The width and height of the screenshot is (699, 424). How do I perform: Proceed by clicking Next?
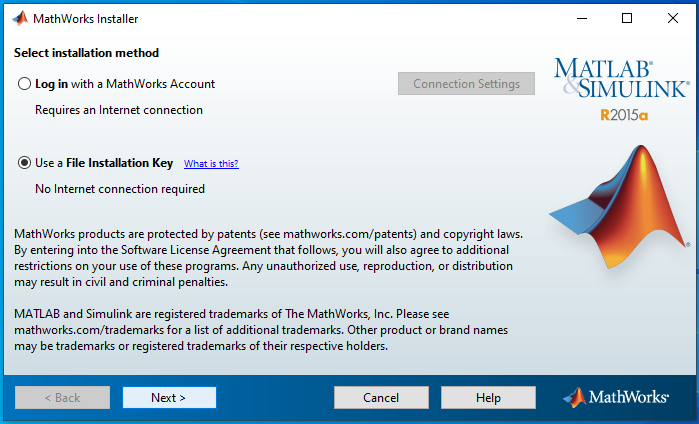coord(169,397)
